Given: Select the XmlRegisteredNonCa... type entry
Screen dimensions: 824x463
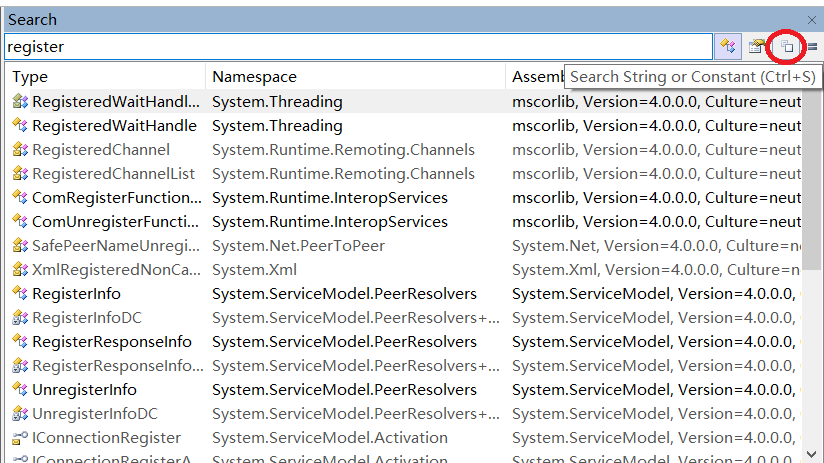Looking at the screenshot, I should click(x=108, y=270).
